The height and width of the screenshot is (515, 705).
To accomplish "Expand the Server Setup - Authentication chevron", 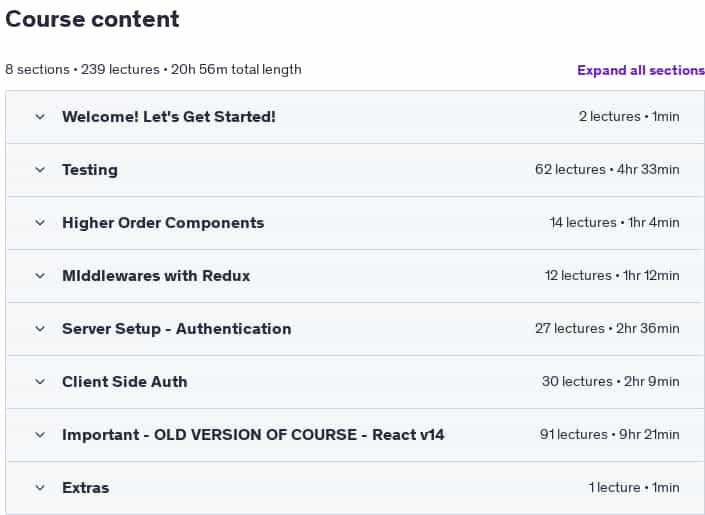I will pyautogui.click(x=40, y=329).
